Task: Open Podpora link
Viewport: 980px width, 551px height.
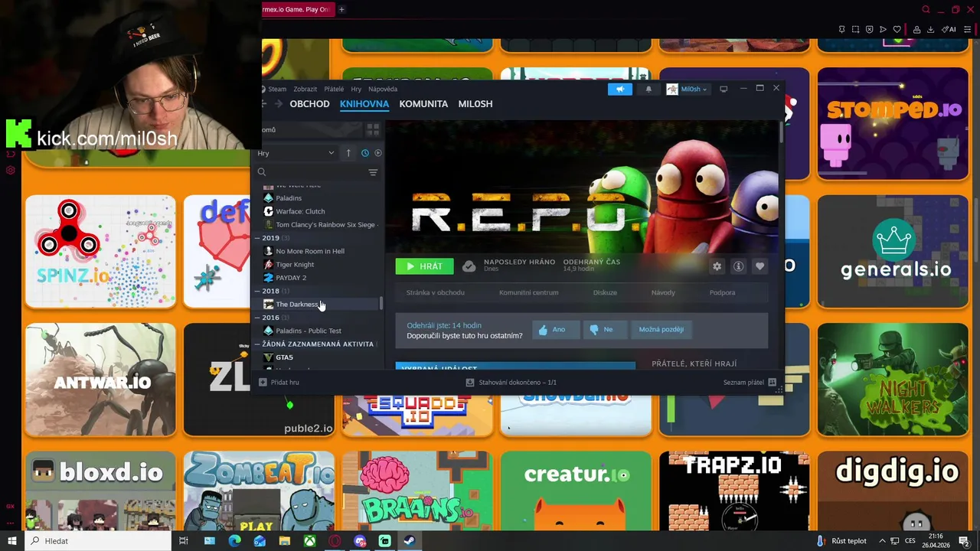Action: click(x=722, y=292)
